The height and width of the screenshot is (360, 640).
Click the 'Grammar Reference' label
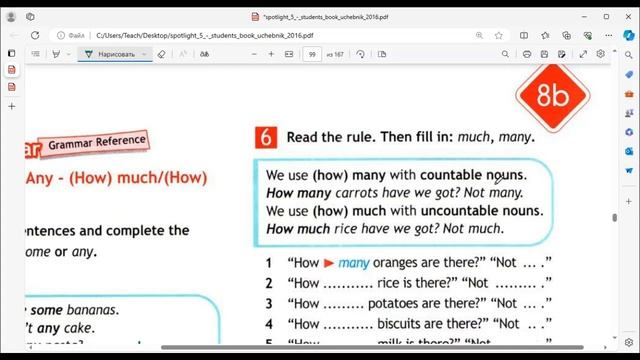click(x=97, y=142)
